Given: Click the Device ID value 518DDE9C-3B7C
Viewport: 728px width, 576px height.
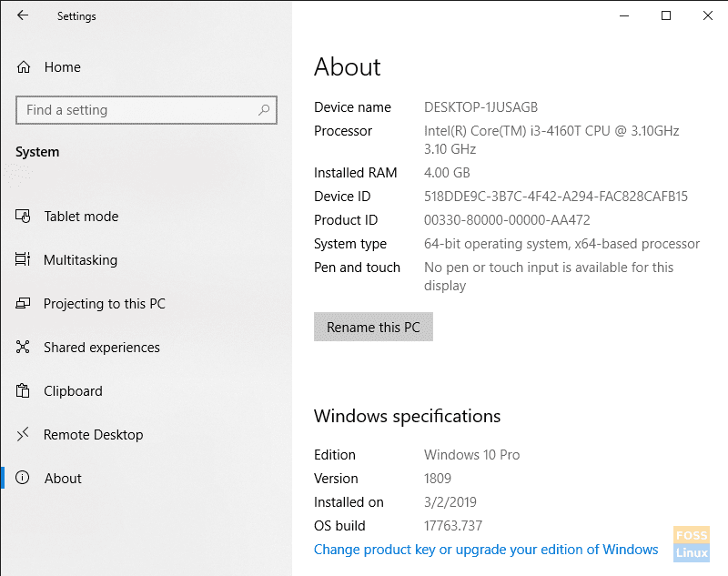Looking at the screenshot, I should (x=556, y=197).
